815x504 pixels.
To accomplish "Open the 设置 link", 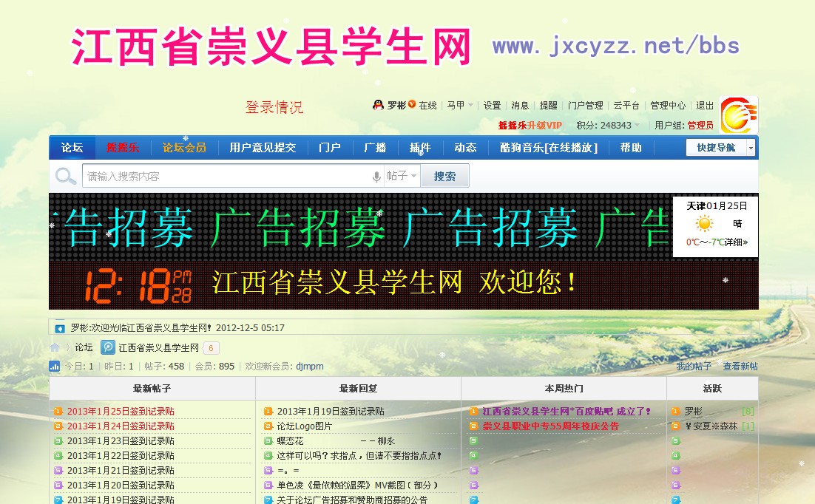I will point(493,106).
